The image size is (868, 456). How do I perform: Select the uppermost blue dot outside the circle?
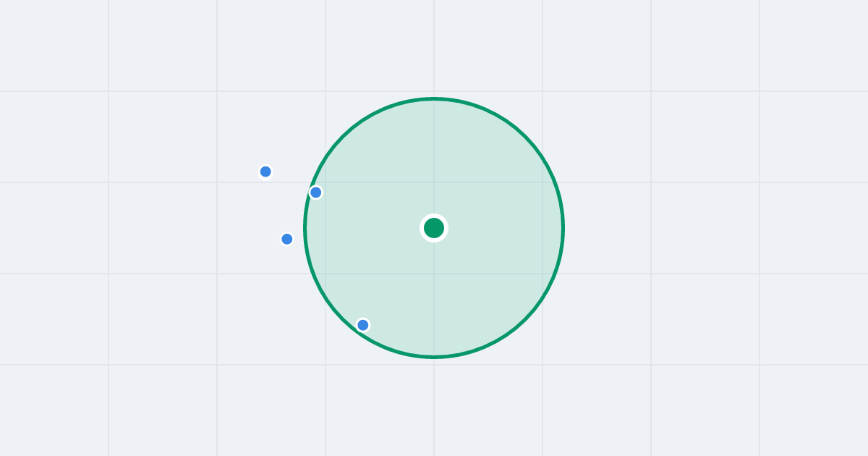click(265, 172)
